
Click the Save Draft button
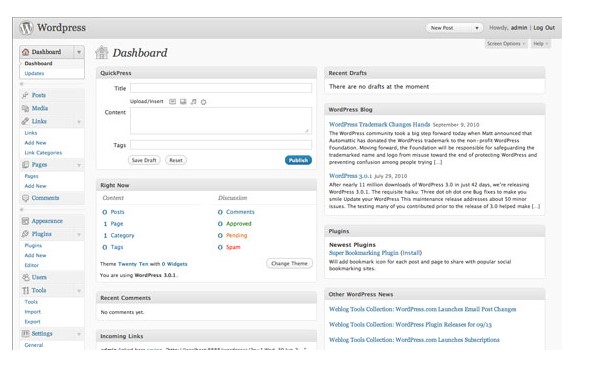144,160
